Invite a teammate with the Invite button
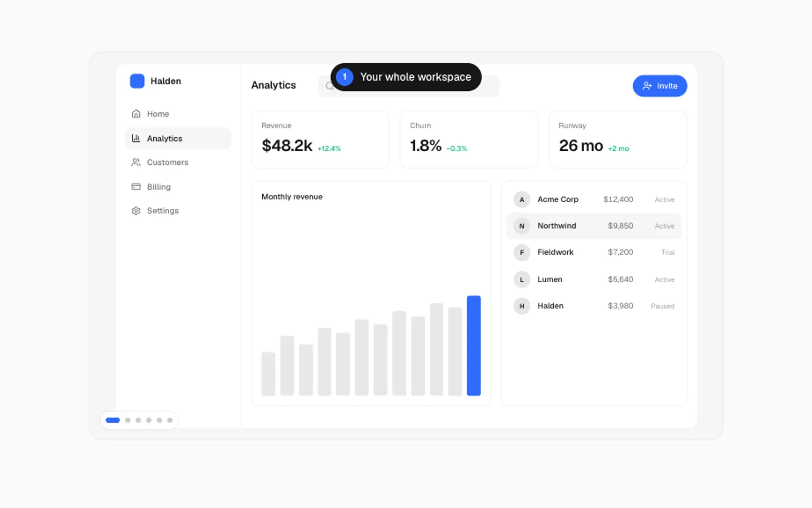 [660, 86]
